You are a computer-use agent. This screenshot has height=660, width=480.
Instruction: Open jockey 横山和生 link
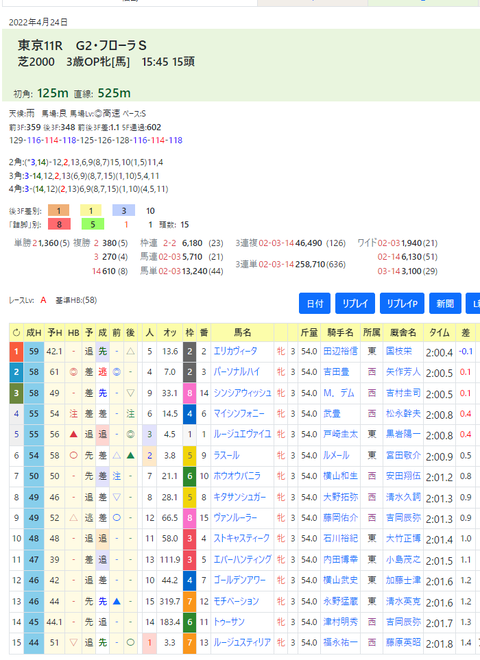340,476
